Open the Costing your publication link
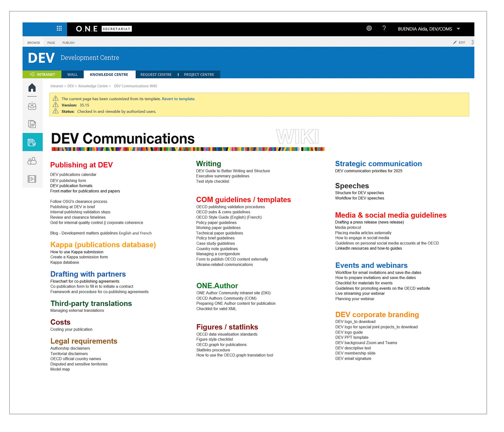This screenshot has width=504, height=432. click(x=71, y=329)
